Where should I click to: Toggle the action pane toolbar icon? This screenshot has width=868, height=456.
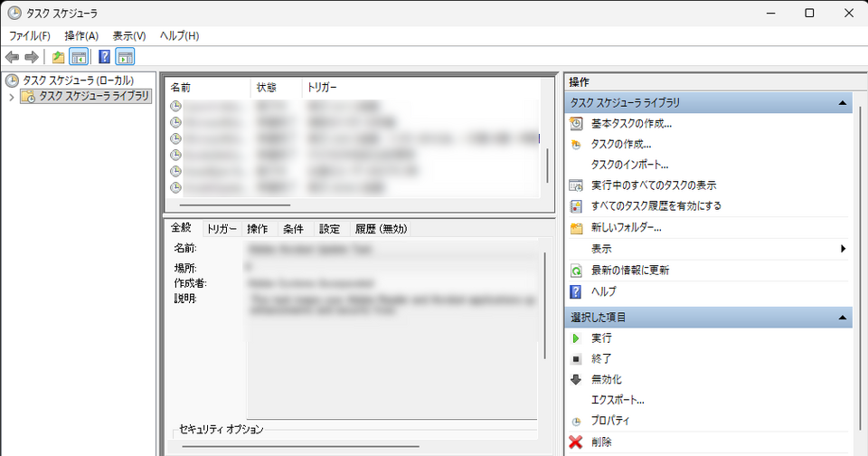pyautogui.click(x=125, y=56)
